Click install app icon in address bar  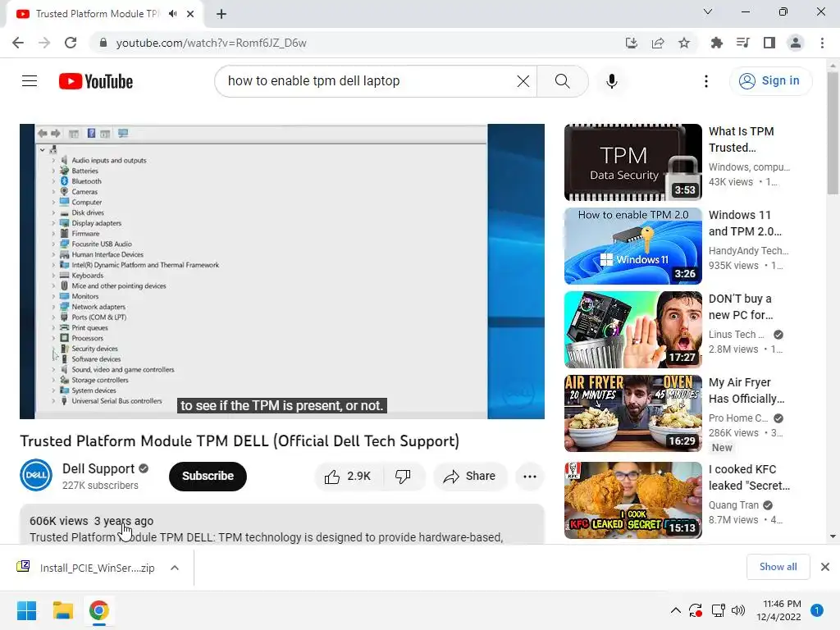click(x=632, y=43)
